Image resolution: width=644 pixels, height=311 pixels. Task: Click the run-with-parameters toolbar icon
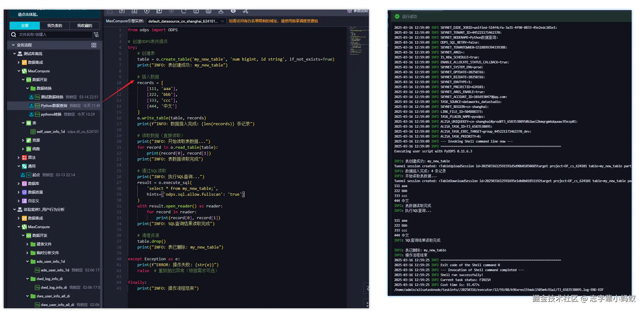[134, 11]
